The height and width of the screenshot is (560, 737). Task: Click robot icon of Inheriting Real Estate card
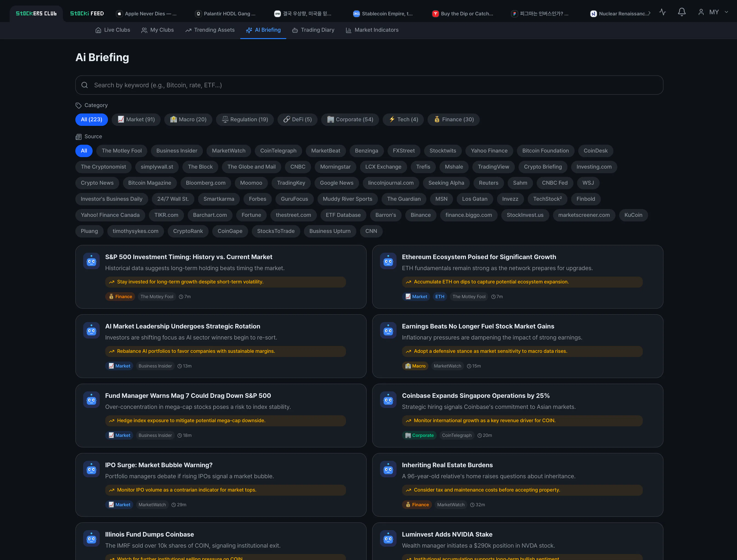click(388, 469)
